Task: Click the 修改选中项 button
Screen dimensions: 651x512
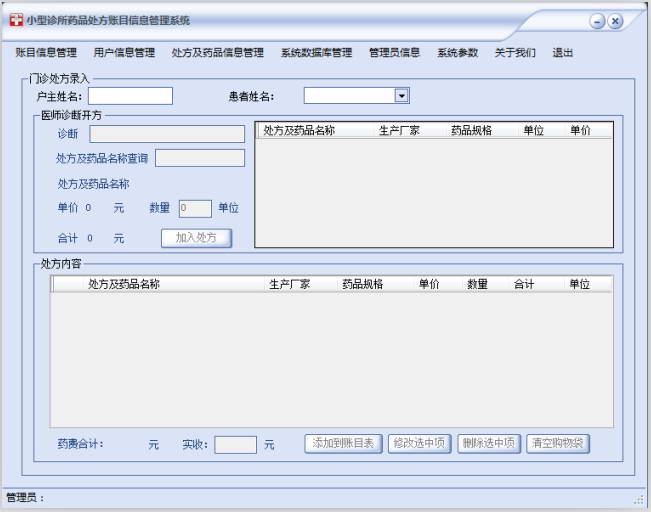Action: [419, 443]
